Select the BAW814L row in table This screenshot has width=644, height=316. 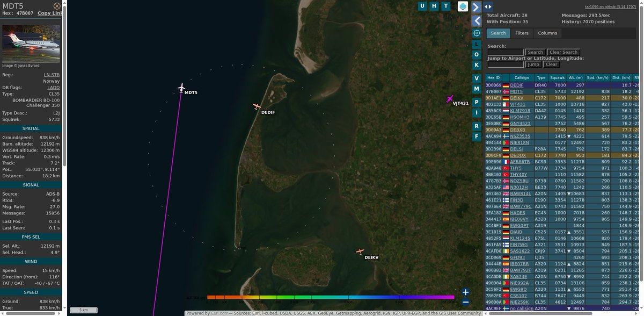click(x=562, y=193)
